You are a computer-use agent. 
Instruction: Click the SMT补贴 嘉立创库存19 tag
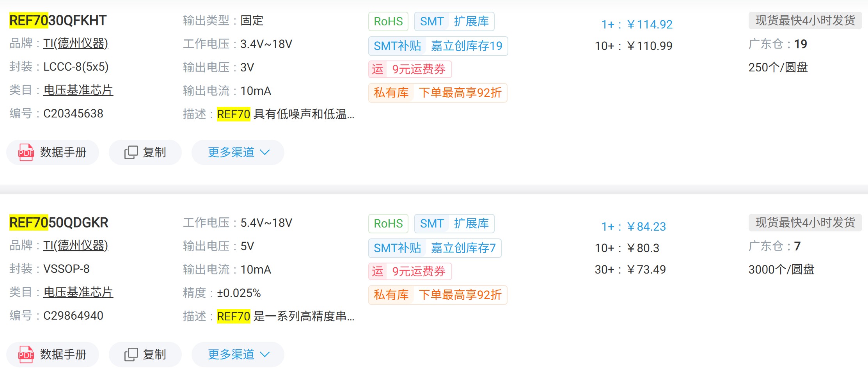(438, 46)
